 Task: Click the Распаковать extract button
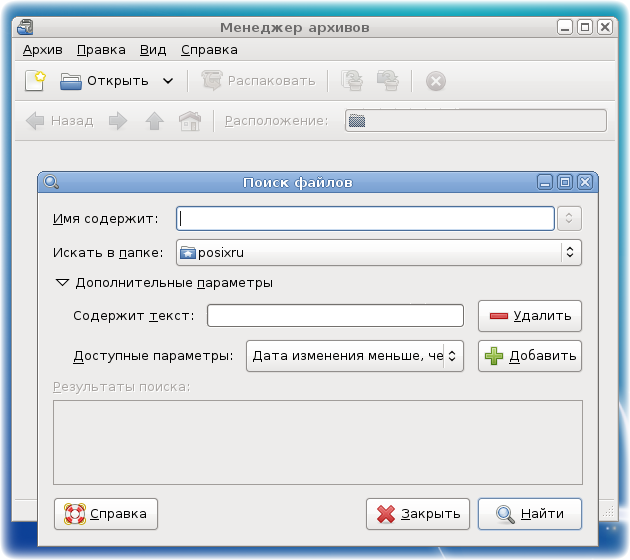[258, 81]
